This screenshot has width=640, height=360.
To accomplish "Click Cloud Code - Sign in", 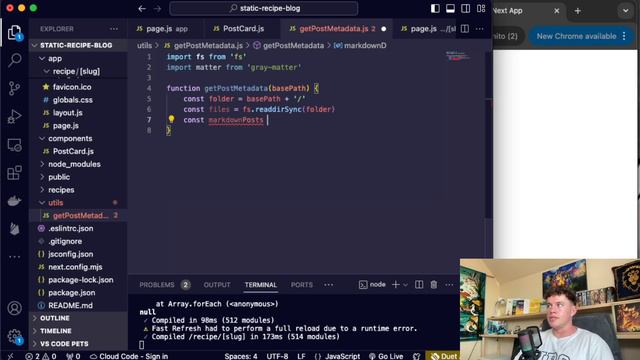I will [129, 356].
